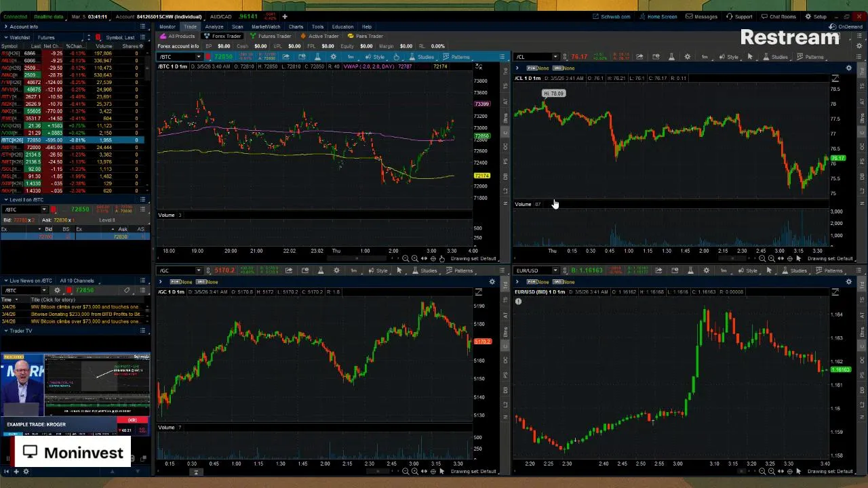Select the Active Trader subtab
The width and height of the screenshot is (868, 488).
[x=319, y=36]
